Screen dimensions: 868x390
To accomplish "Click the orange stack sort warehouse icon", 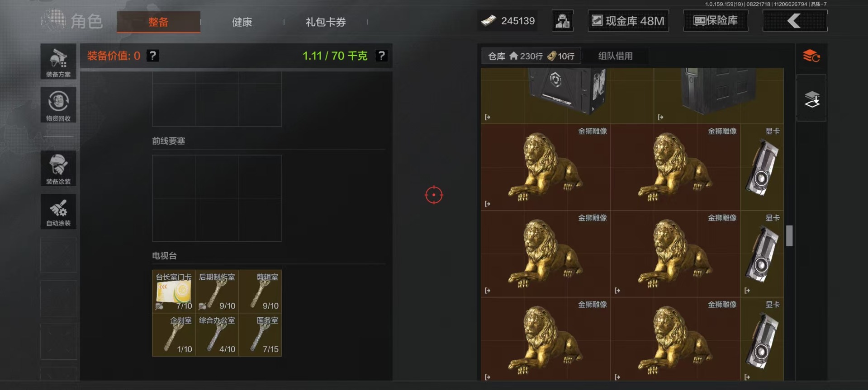I will click(811, 56).
